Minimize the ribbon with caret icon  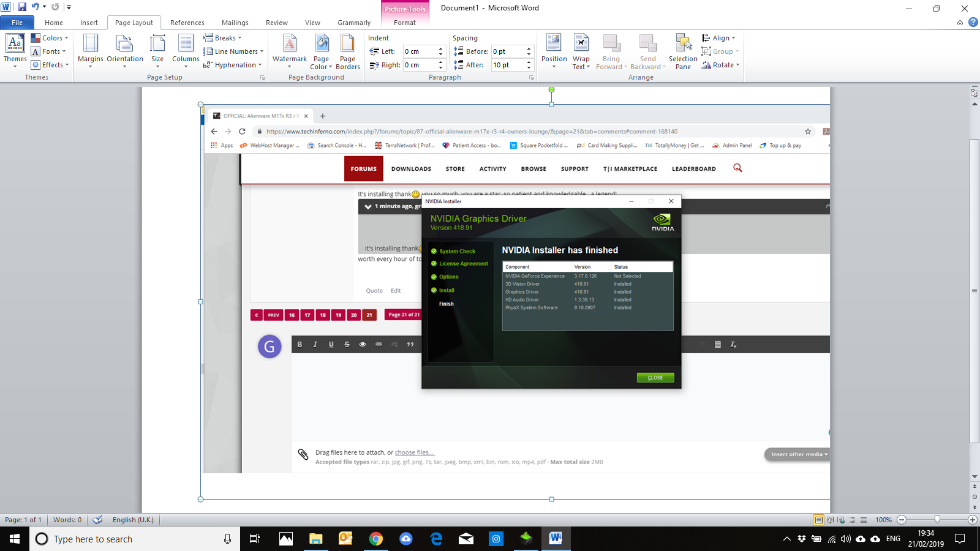(x=960, y=23)
